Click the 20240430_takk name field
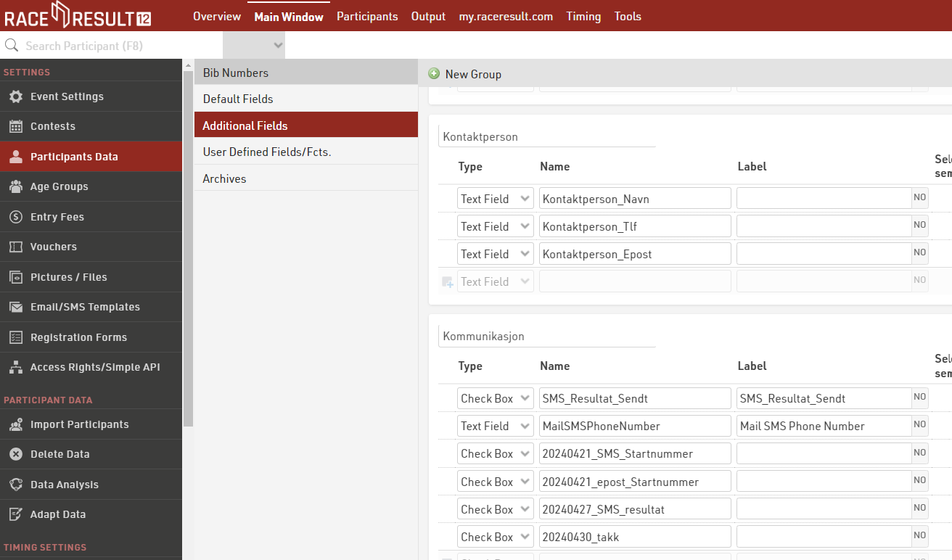The width and height of the screenshot is (952, 560). pyautogui.click(x=635, y=537)
